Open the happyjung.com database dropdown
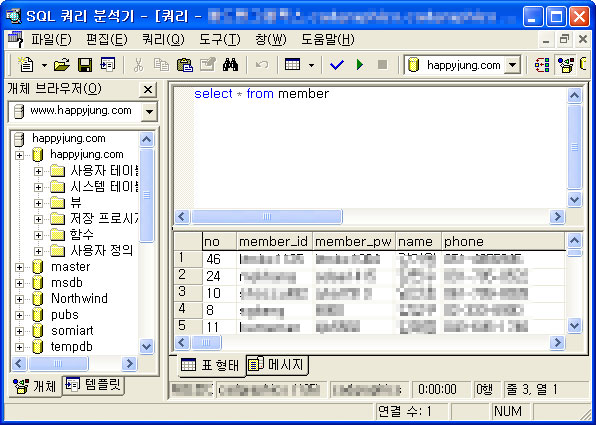The width and height of the screenshot is (596, 425). [512, 65]
